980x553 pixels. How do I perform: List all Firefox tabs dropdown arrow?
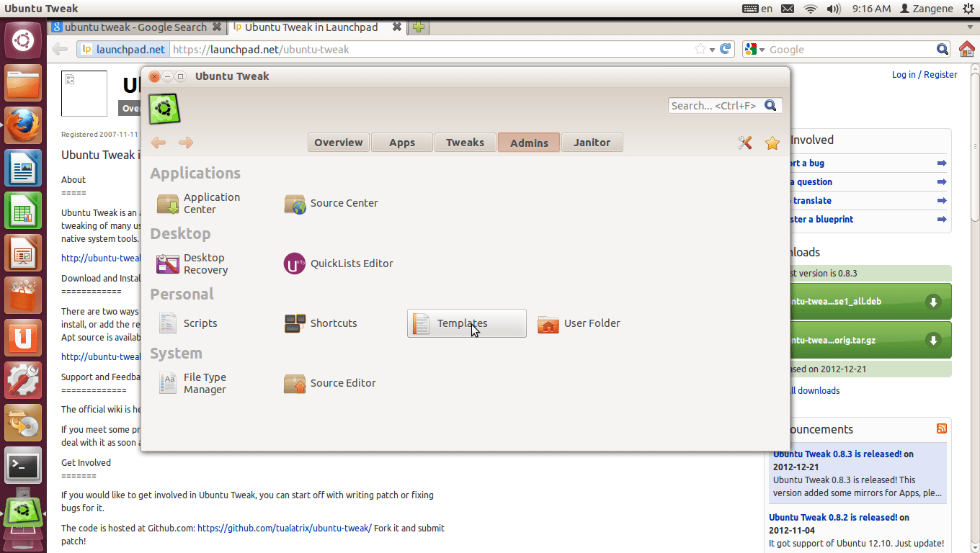coord(968,27)
